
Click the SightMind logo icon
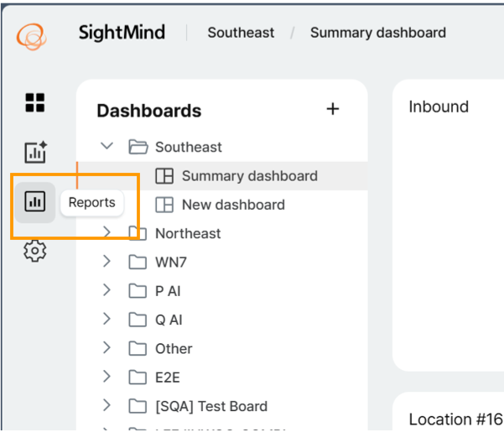32,36
